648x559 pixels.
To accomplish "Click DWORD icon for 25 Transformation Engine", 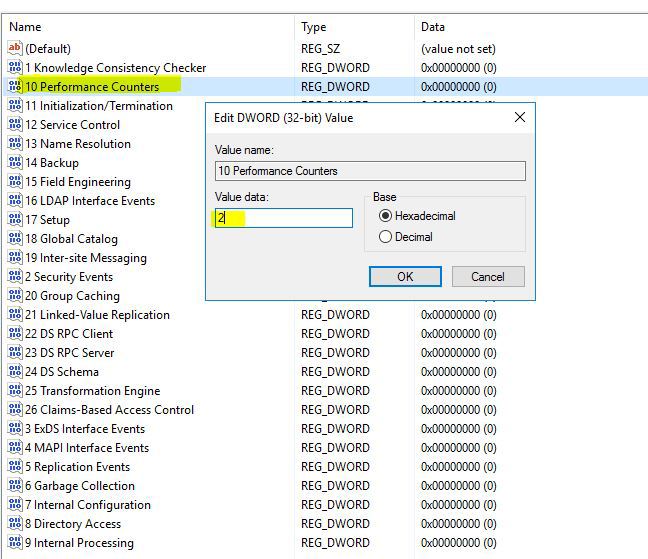I will [x=14, y=390].
